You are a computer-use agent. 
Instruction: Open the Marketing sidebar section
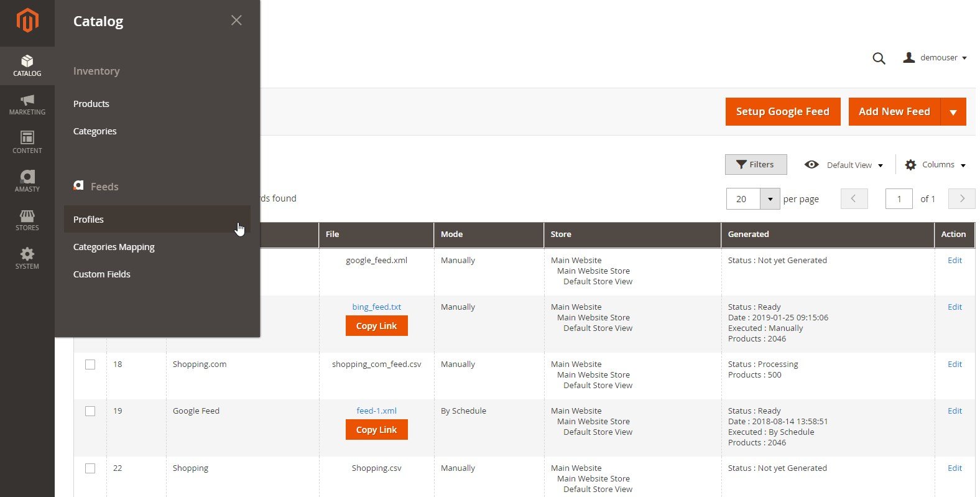[x=27, y=105]
